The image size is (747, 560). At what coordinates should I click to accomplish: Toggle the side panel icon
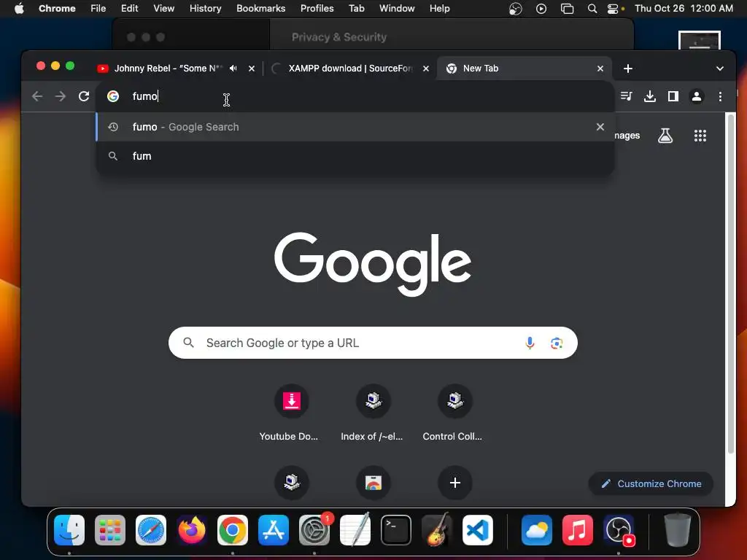[x=673, y=96]
